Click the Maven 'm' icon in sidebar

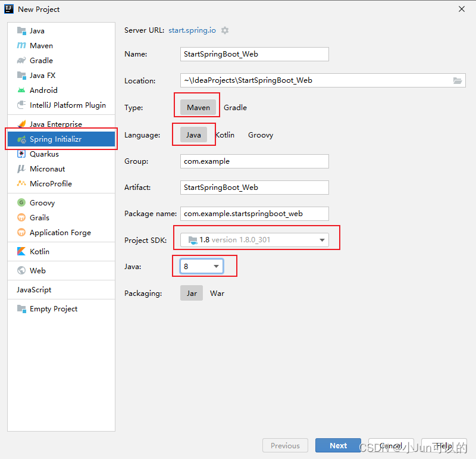click(x=21, y=46)
